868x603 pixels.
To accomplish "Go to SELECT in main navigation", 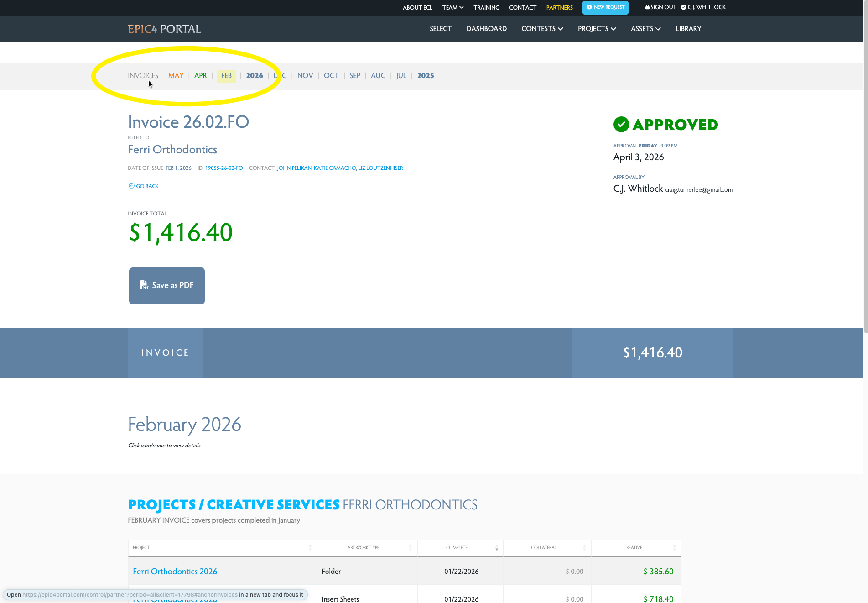I will point(441,29).
